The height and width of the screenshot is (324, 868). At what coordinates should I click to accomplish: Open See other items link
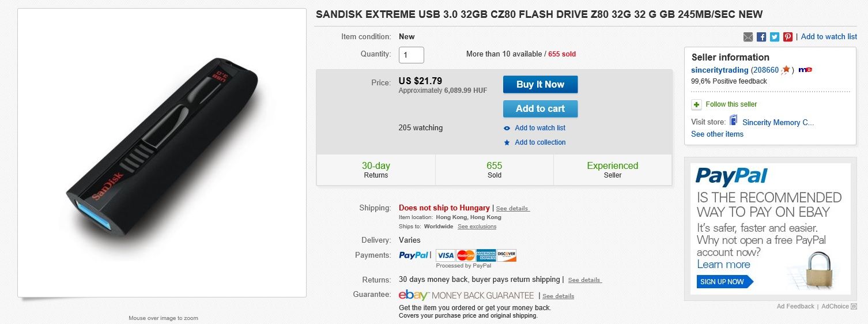coord(717,134)
